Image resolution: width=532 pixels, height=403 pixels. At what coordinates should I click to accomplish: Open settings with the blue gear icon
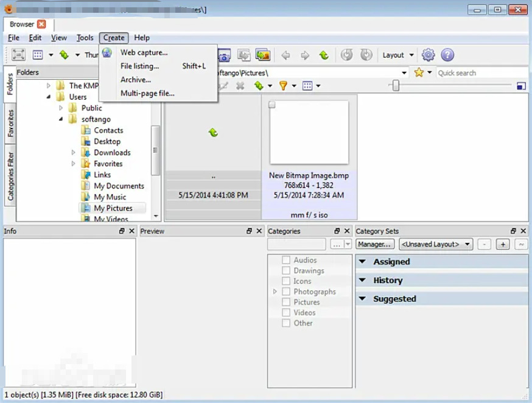pos(429,55)
